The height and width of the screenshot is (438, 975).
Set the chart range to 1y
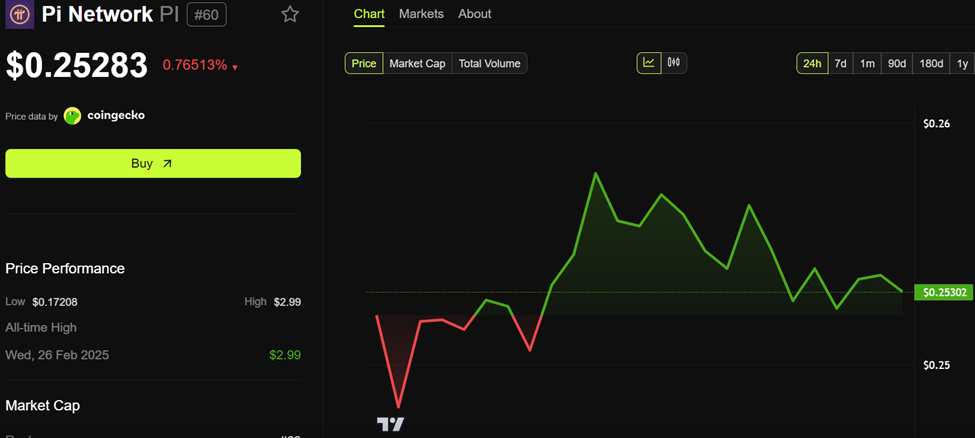(963, 63)
